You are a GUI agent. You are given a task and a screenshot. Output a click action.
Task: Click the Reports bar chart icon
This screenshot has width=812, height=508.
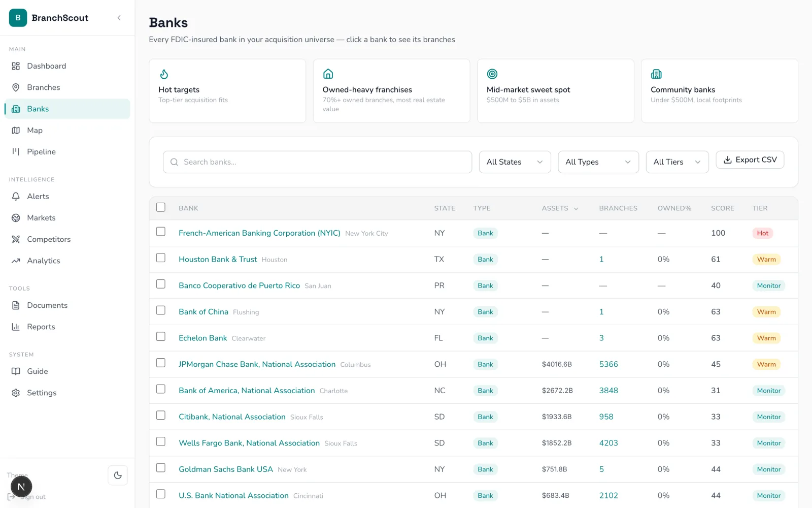[16, 327]
